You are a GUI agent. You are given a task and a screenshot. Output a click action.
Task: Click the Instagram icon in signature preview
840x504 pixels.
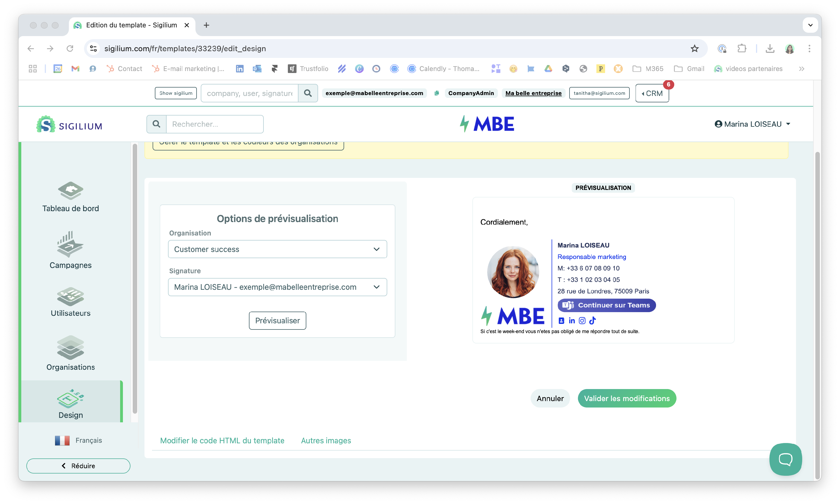(582, 321)
